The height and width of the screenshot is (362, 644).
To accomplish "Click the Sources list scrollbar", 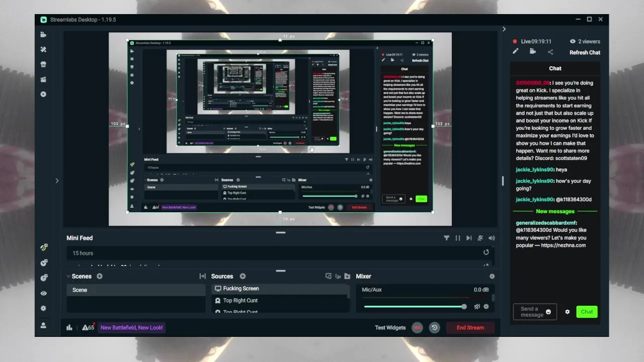I will coord(349,292).
